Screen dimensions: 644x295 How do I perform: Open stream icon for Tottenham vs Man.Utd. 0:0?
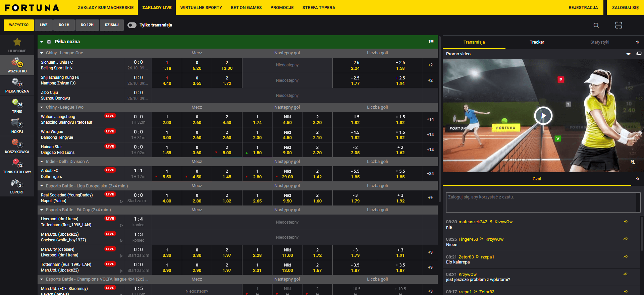[x=121, y=271]
